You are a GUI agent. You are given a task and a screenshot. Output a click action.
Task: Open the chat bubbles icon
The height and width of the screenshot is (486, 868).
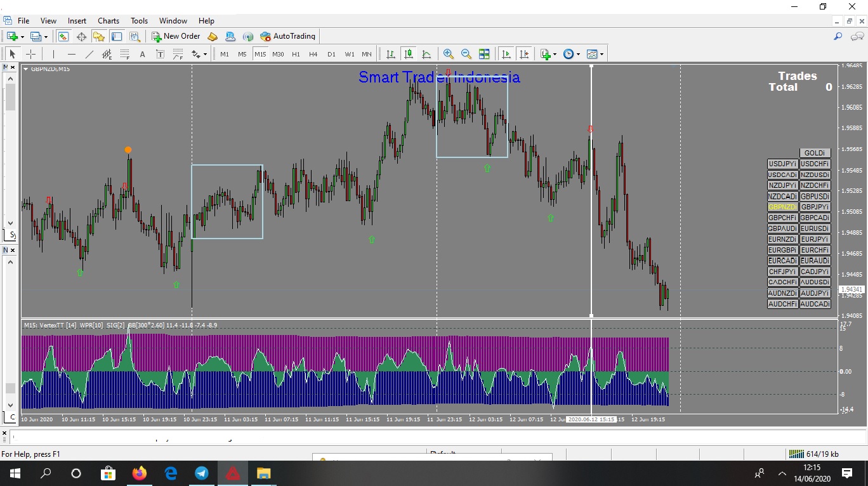[x=856, y=37]
